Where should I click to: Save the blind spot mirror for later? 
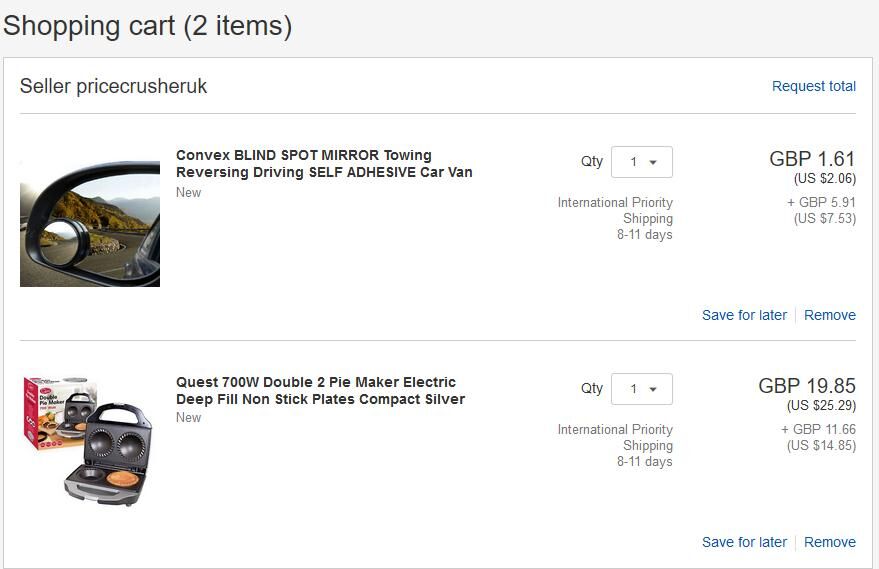point(744,315)
